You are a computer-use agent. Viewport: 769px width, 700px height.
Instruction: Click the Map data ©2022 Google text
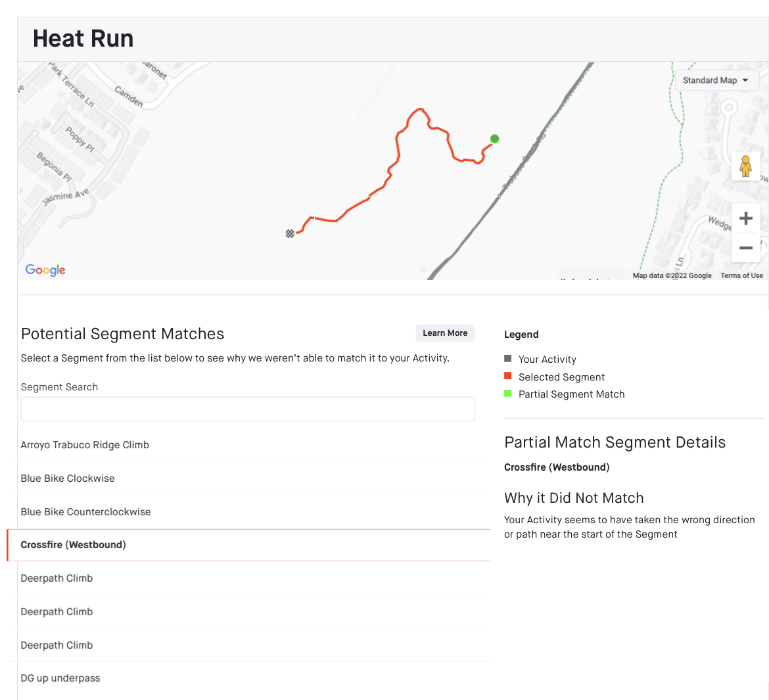672,275
